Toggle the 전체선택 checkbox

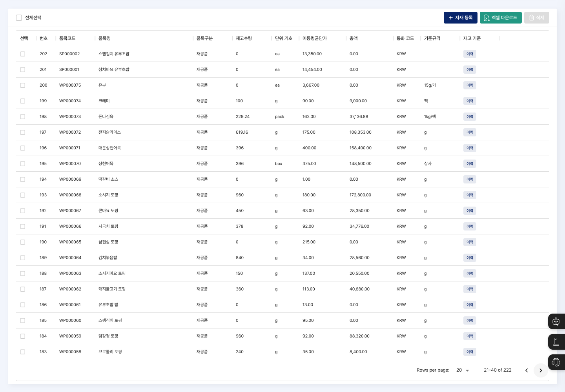click(x=19, y=18)
